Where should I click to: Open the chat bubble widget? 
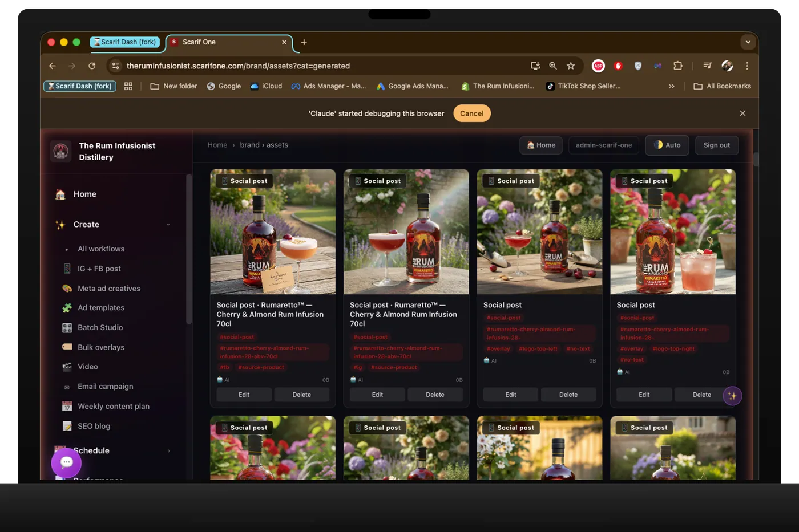tap(67, 462)
